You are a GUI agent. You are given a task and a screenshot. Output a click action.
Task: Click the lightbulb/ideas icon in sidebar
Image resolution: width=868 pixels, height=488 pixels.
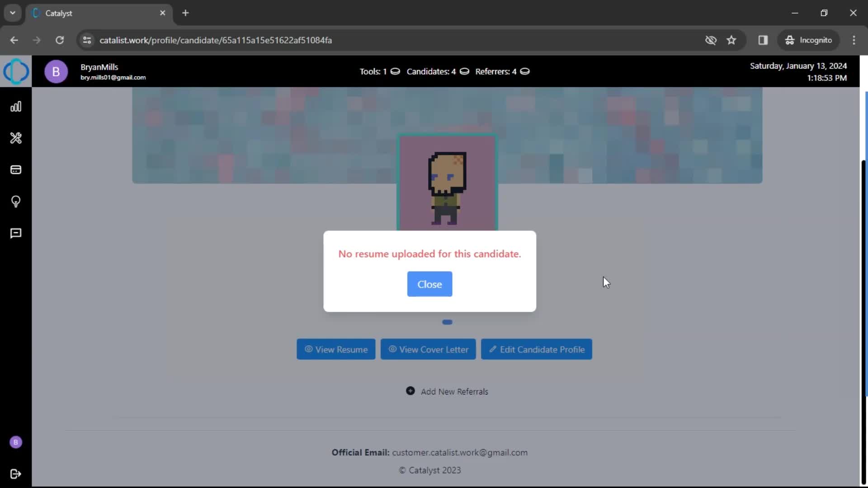(16, 202)
